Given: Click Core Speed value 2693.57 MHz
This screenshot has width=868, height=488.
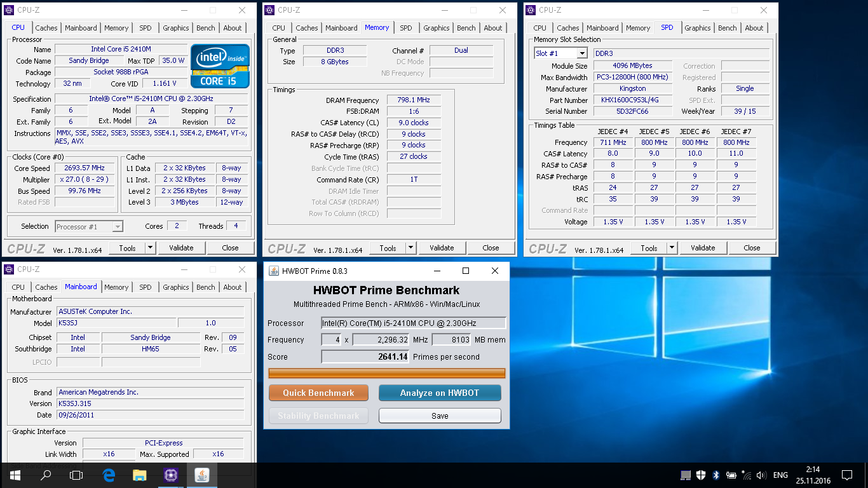Looking at the screenshot, I should 84,168.
